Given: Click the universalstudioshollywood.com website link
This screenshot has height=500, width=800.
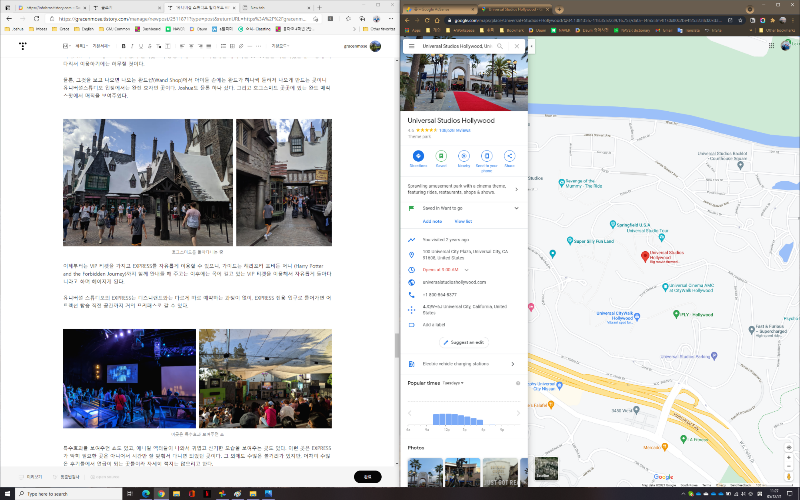Looking at the screenshot, I should click(x=454, y=282).
